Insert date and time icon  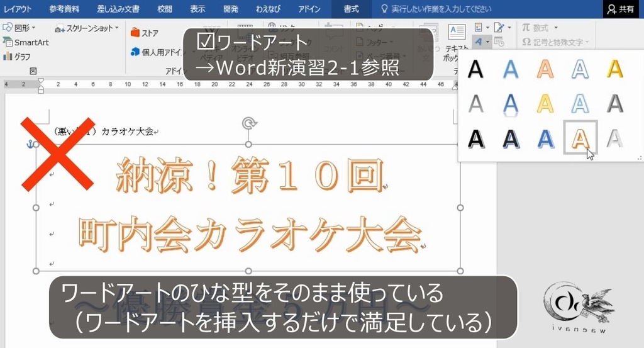click(x=499, y=42)
